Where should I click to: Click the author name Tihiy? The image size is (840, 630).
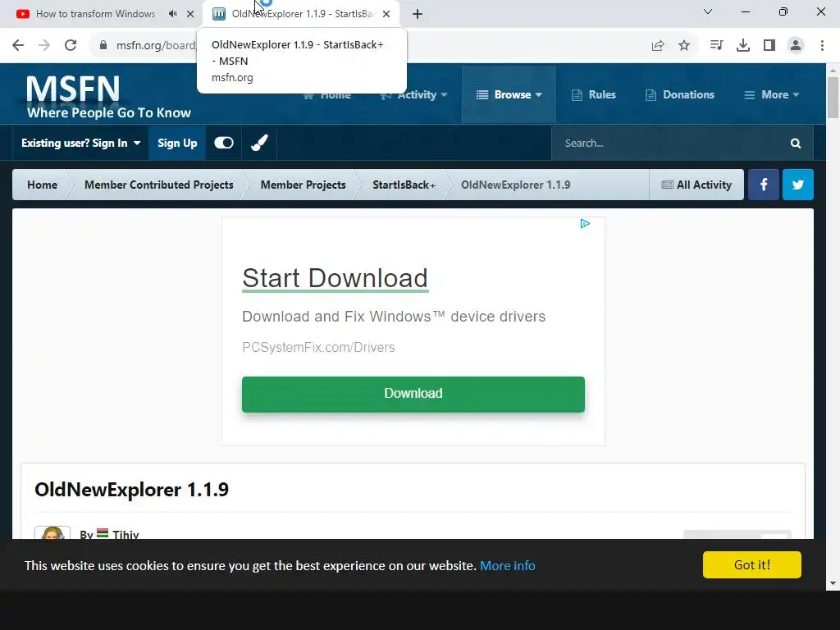(126, 535)
